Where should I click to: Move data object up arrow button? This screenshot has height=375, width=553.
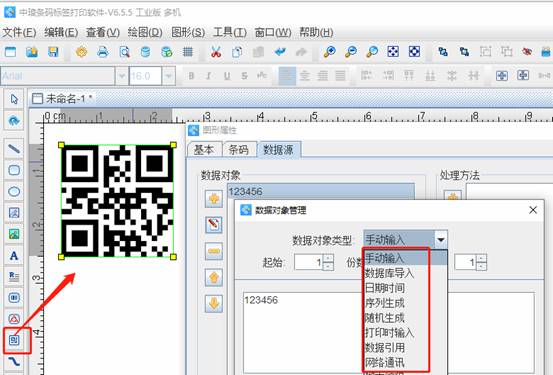[214, 278]
